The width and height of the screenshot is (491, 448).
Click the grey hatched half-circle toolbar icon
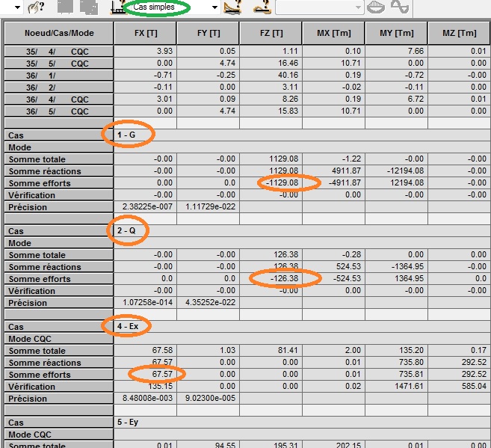click(x=376, y=7)
